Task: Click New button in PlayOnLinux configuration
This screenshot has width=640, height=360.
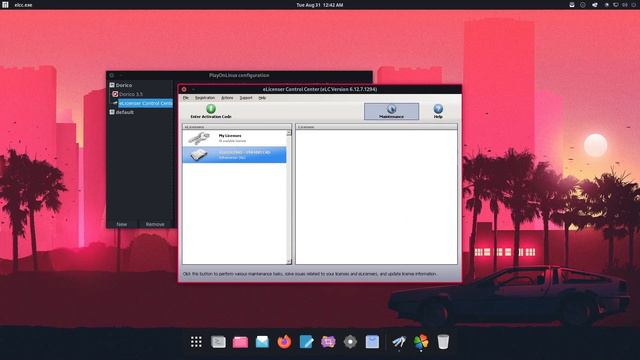Action: tap(122, 224)
